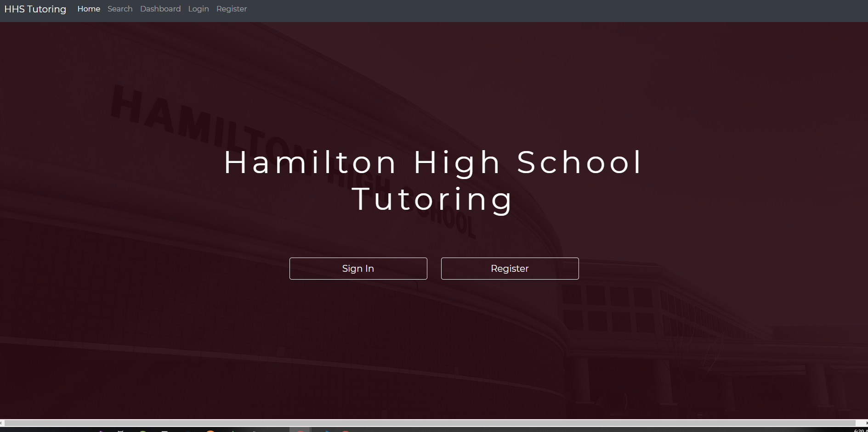Click the scrollbar left arrow

[2, 423]
